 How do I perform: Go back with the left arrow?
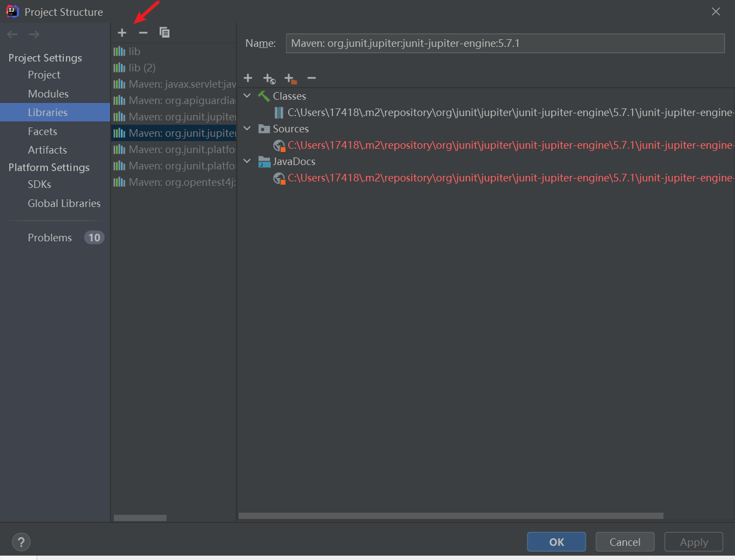[13, 34]
